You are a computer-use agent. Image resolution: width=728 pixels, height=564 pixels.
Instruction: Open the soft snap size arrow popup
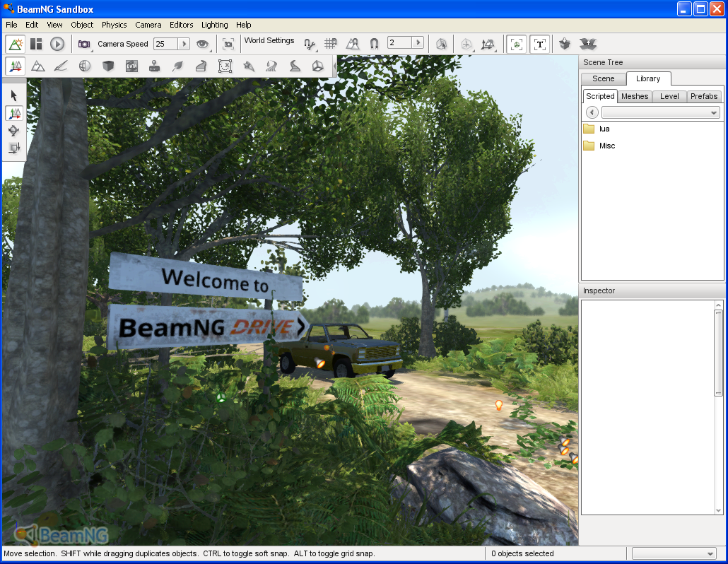[418, 42]
